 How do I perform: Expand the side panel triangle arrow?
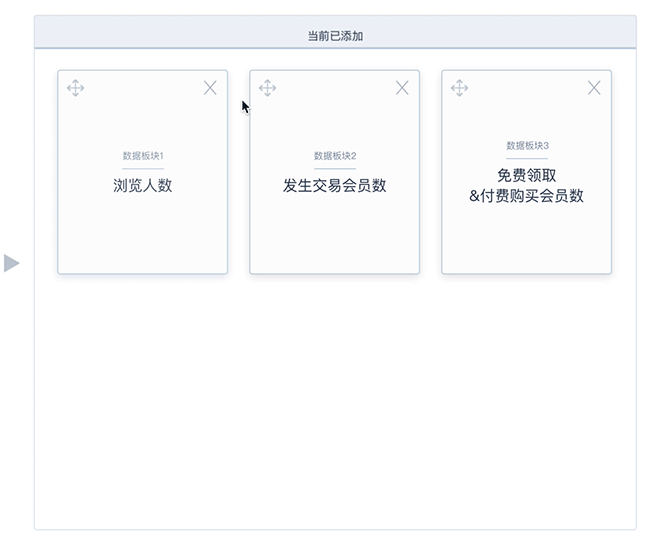click(12, 263)
